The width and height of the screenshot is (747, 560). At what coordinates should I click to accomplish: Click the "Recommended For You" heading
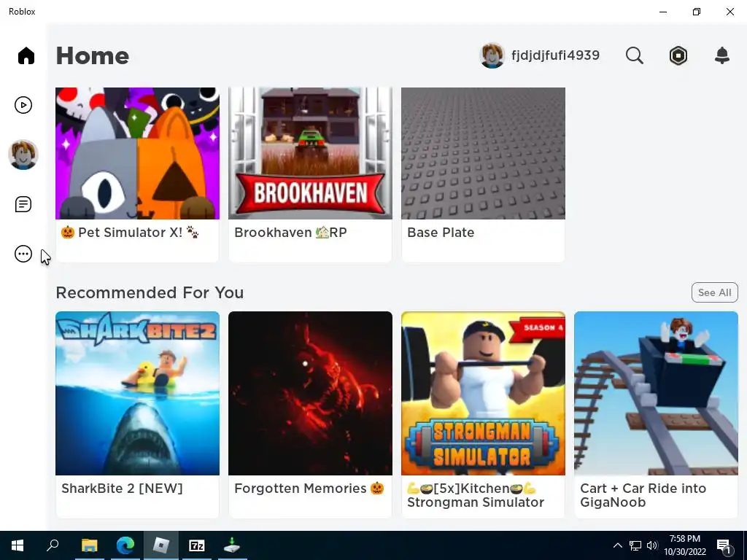[x=150, y=292]
